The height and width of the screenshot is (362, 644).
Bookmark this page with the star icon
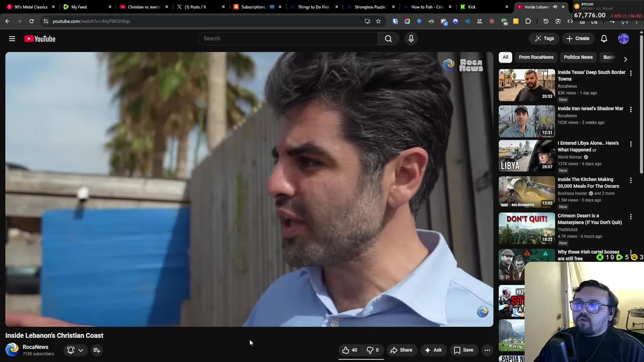click(378, 21)
